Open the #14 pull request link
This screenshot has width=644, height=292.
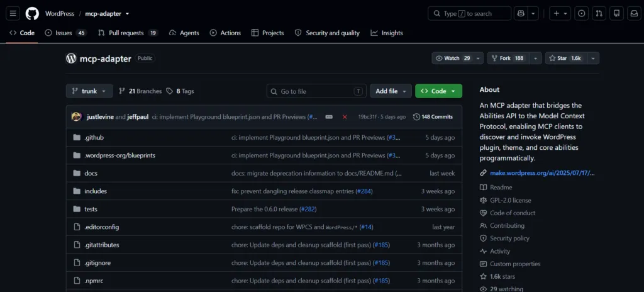click(365, 227)
